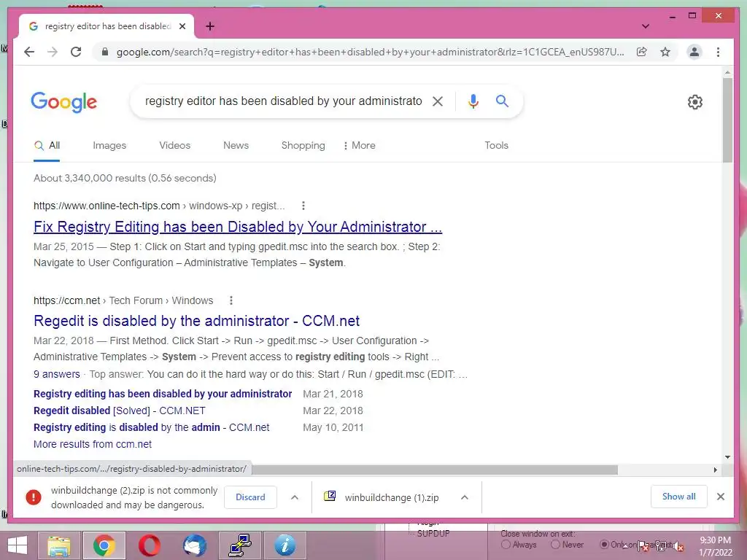The image size is (747, 560).
Task: Select SUPDUP in background PuTTY category tree
Action: [x=433, y=533]
